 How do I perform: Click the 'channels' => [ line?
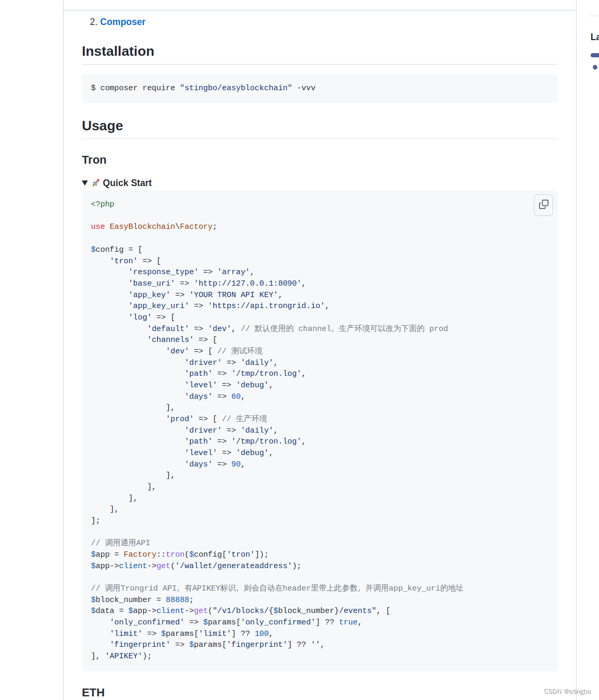pyautogui.click(x=182, y=340)
